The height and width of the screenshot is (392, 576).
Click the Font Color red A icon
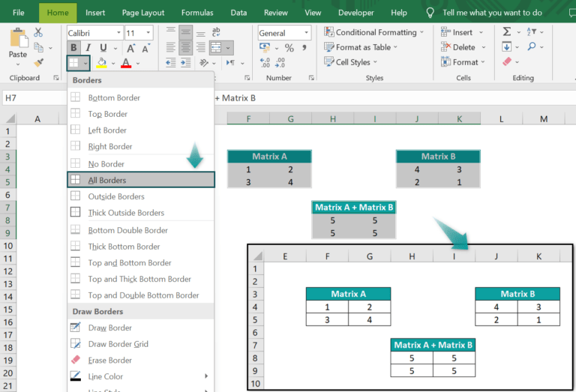coord(126,63)
